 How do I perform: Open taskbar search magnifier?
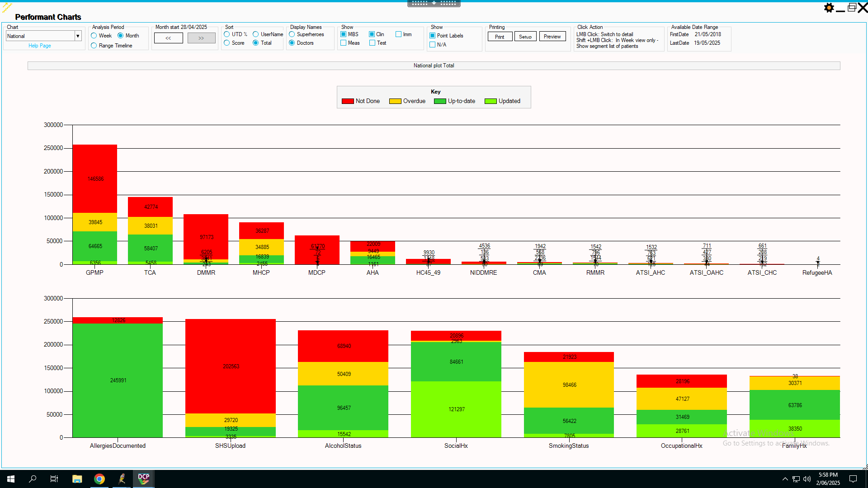(x=33, y=479)
